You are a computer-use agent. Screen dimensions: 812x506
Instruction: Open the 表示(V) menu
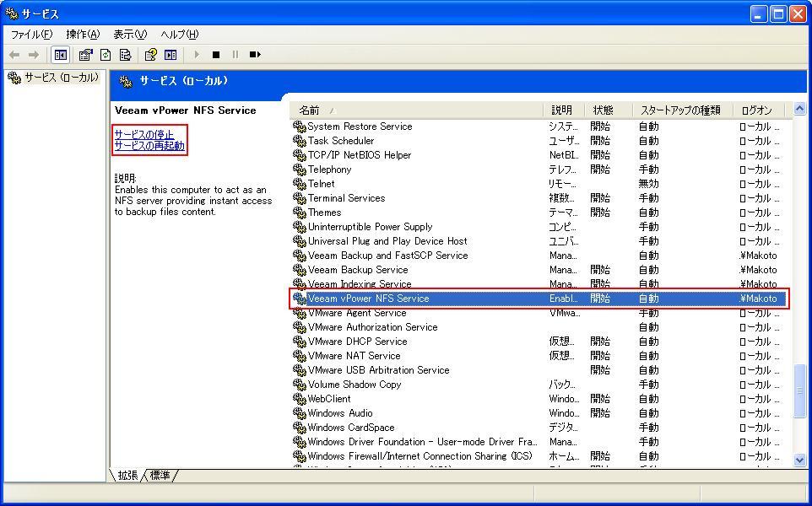point(130,35)
